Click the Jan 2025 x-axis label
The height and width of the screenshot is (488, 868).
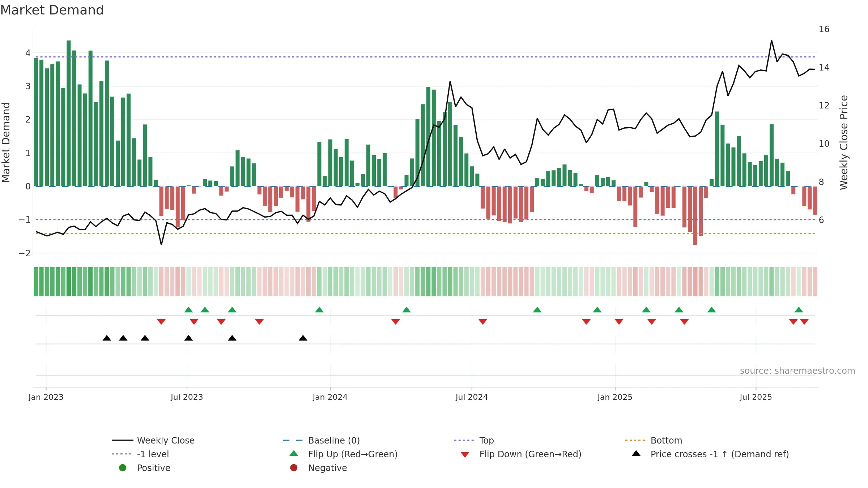615,397
